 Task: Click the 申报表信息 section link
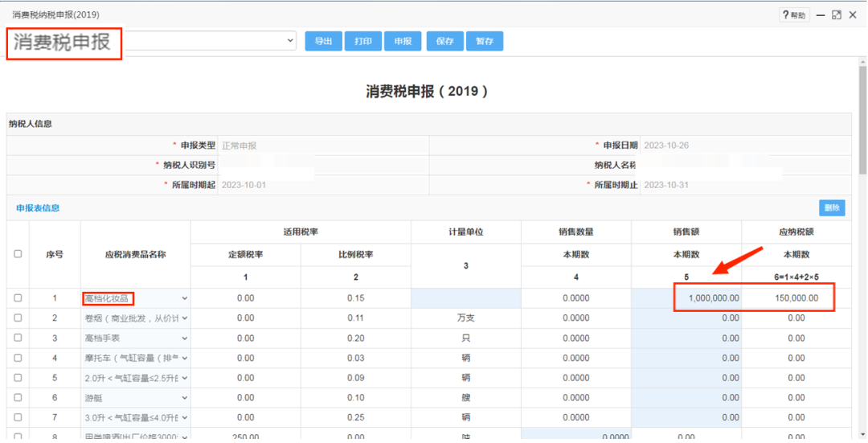(38, 207)
